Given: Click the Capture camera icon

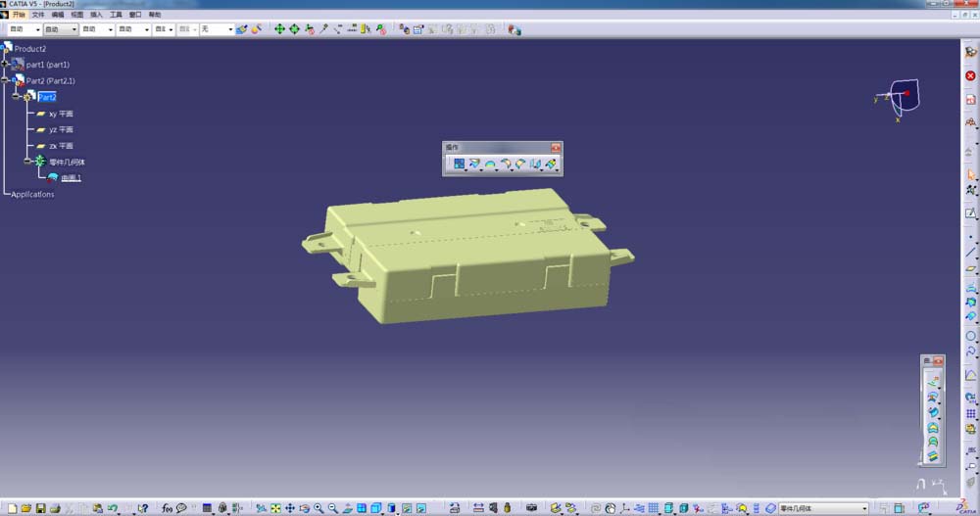Looking at the screenshot, I should tap(532, 508).
